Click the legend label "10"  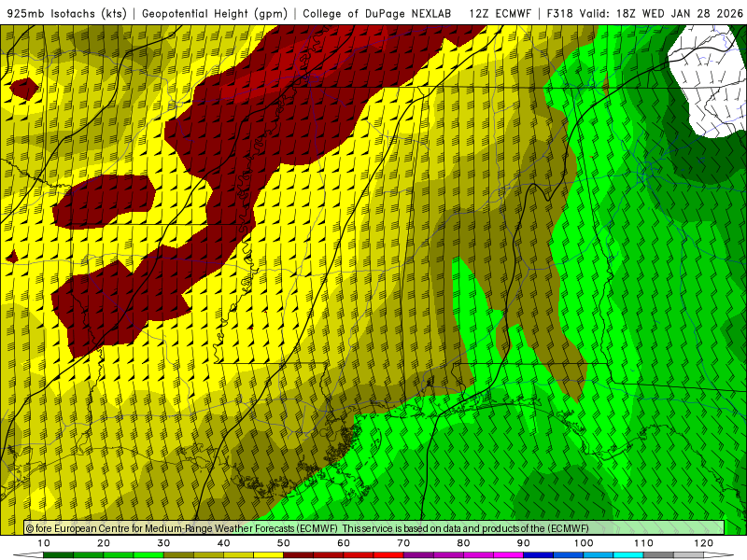click(43, 543)
